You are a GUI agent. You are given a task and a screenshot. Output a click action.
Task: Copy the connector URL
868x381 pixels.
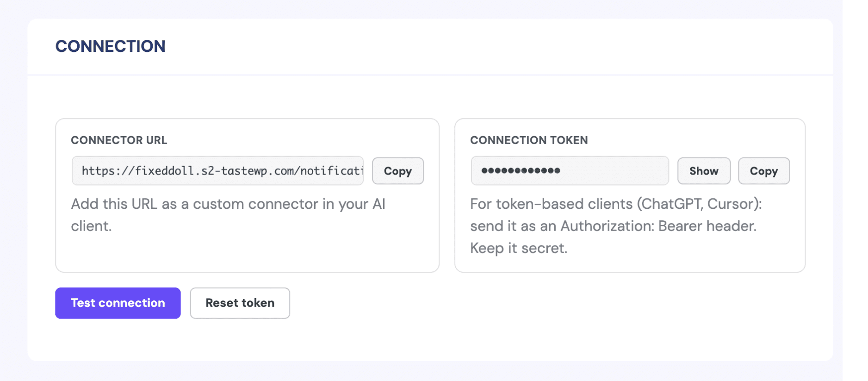pyautogui.click(x=397, y=171)
